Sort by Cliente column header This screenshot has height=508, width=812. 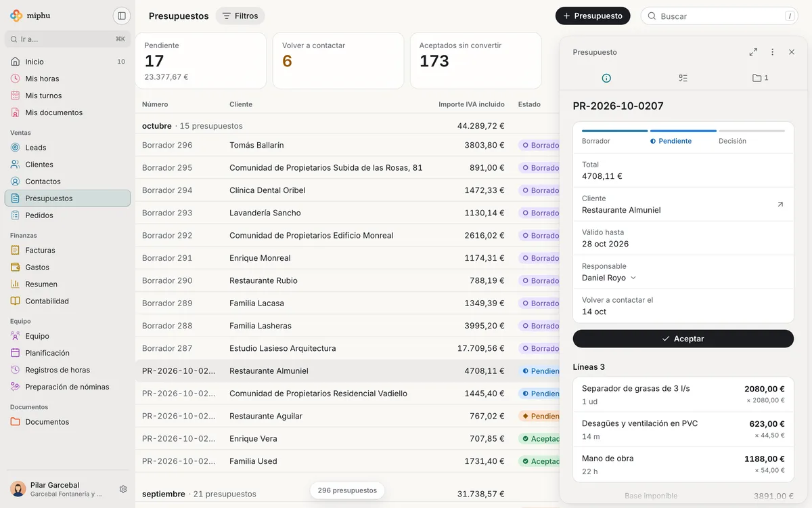(x=241, y=104)
